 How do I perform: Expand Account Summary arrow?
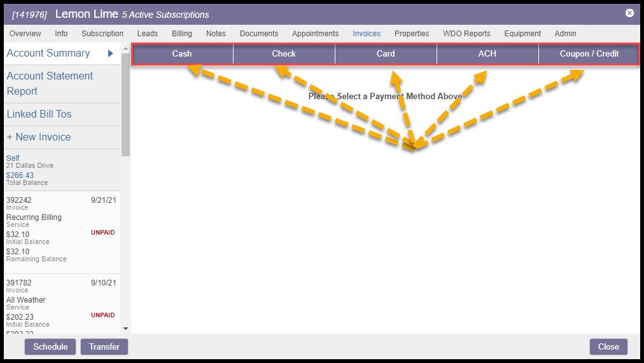pyautogui.click(x=110, y=53)
